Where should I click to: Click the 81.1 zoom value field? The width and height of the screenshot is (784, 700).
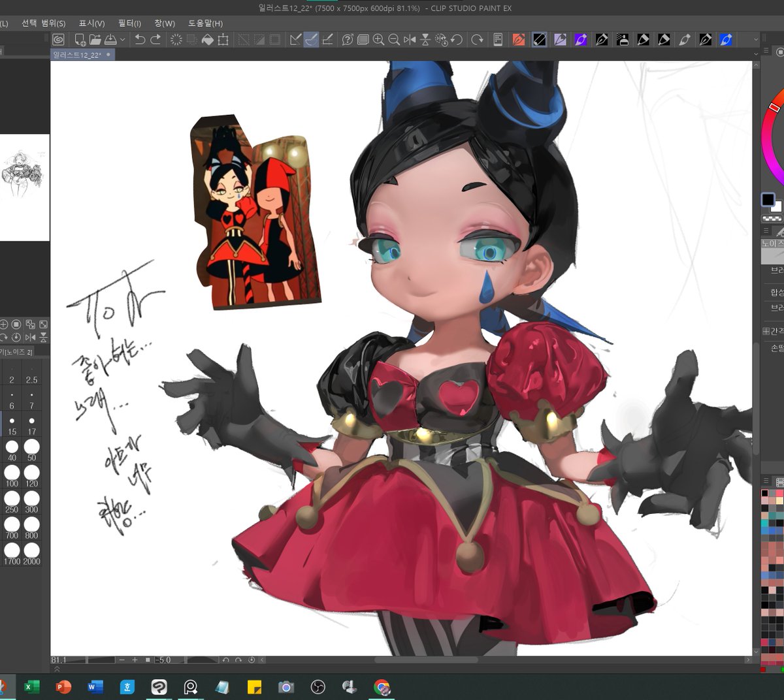click(x=68, y=660)
